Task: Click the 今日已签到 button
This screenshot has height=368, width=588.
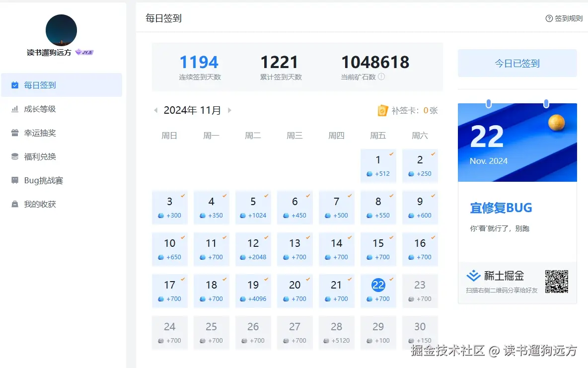Action: [x=517, y=63]
